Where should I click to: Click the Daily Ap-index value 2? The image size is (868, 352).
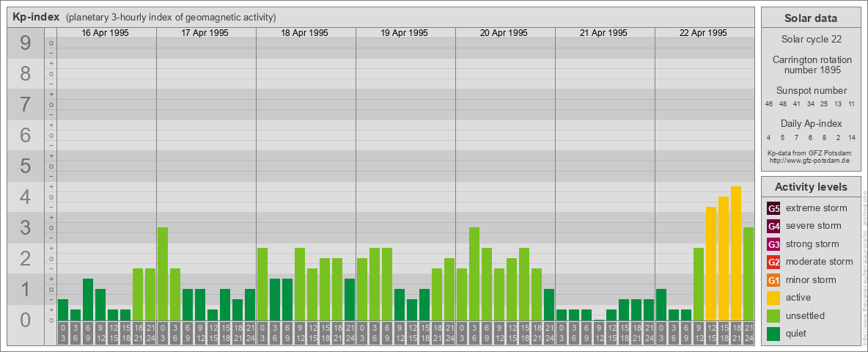click(838, 137)
